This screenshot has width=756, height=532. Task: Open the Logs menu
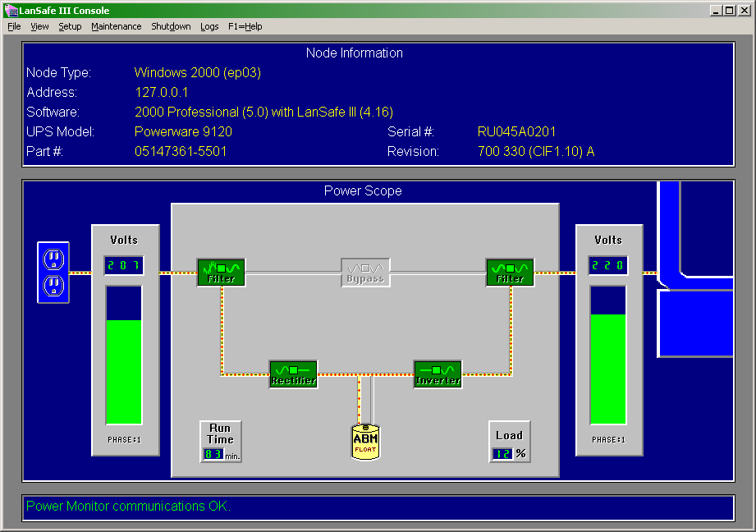tap(209, 26)
